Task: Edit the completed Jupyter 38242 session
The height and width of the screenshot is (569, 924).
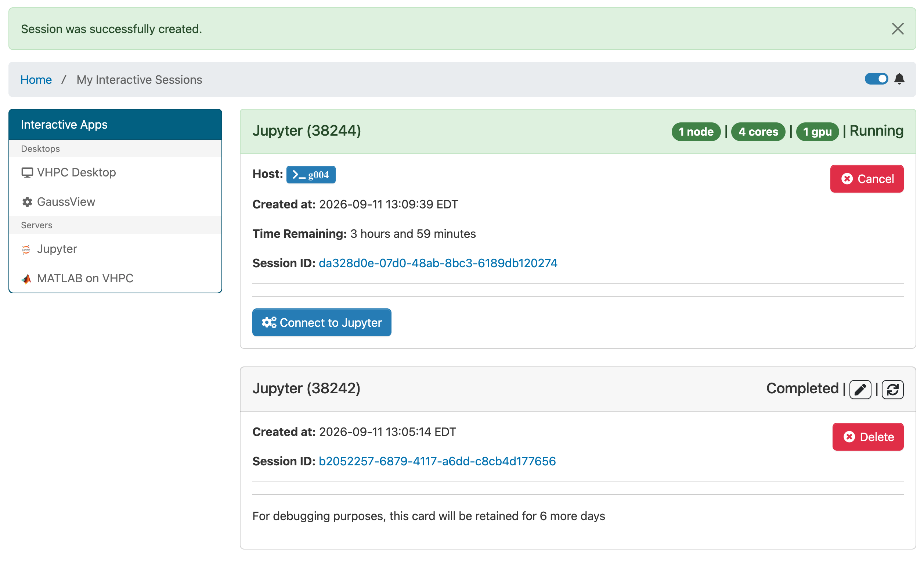Action: tap(860, 390)
